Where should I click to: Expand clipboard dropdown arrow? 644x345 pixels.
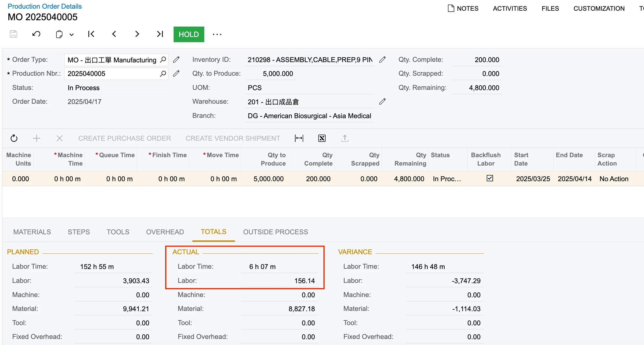[x=71, y=35]
